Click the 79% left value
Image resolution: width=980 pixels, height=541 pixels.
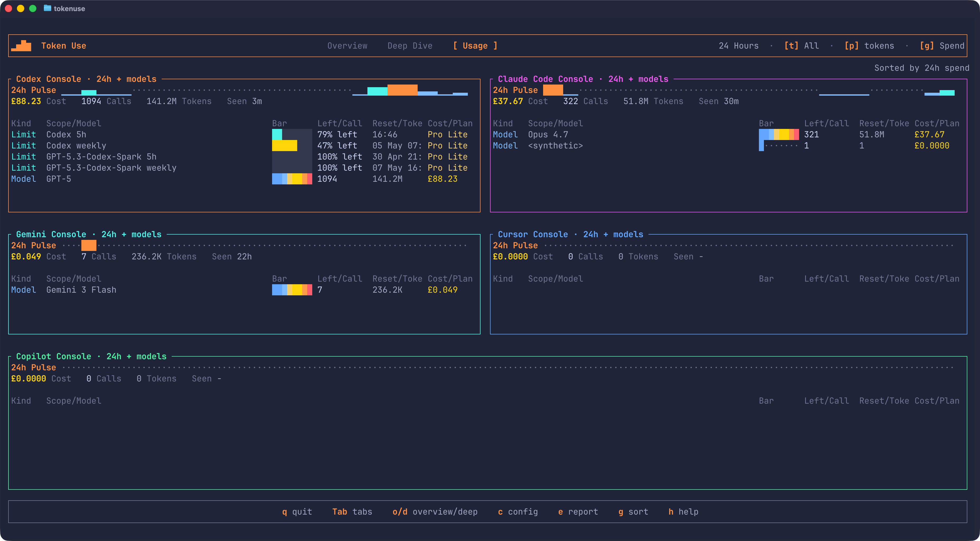[x=337, y=134]
